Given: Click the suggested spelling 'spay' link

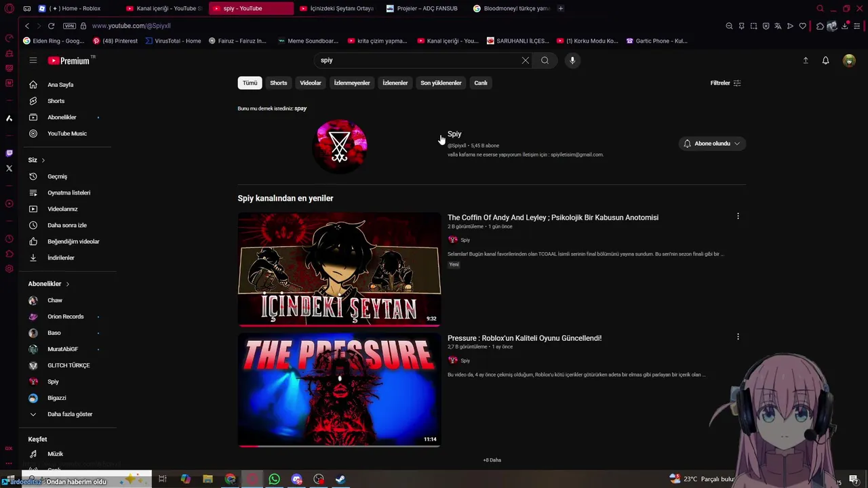Looking at the screenshot, I should pyautogui.click(x=300, y=108).
